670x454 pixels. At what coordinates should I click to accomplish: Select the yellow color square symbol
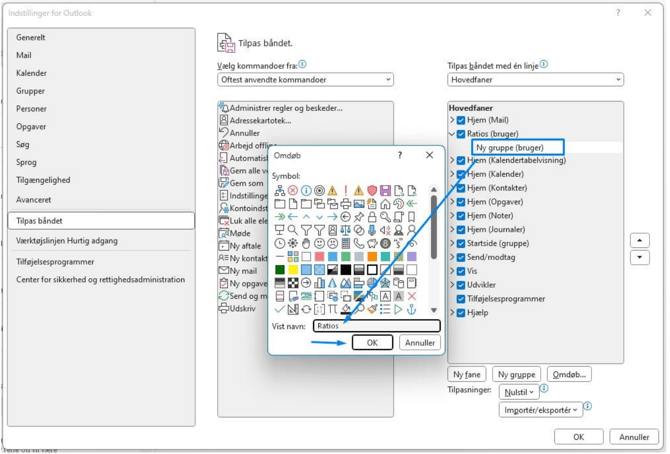293,269
